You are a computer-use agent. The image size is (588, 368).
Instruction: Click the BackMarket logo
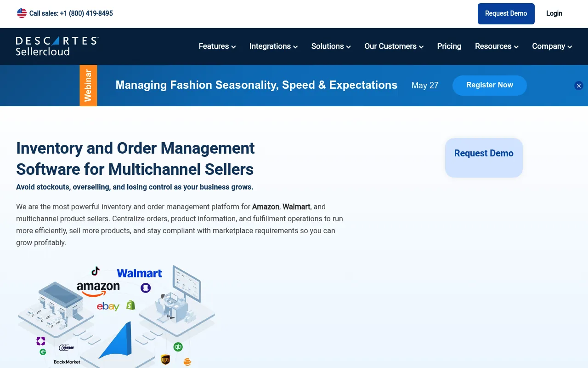(x=67, y=362)
